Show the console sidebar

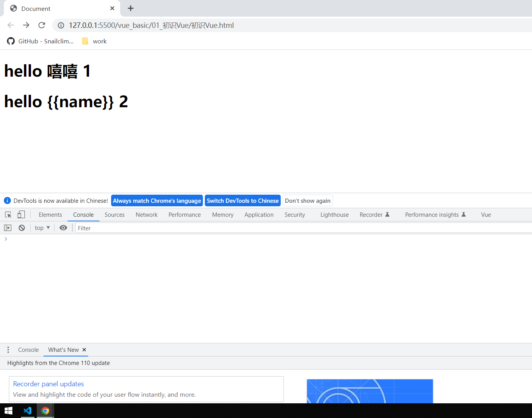point(8,228)
